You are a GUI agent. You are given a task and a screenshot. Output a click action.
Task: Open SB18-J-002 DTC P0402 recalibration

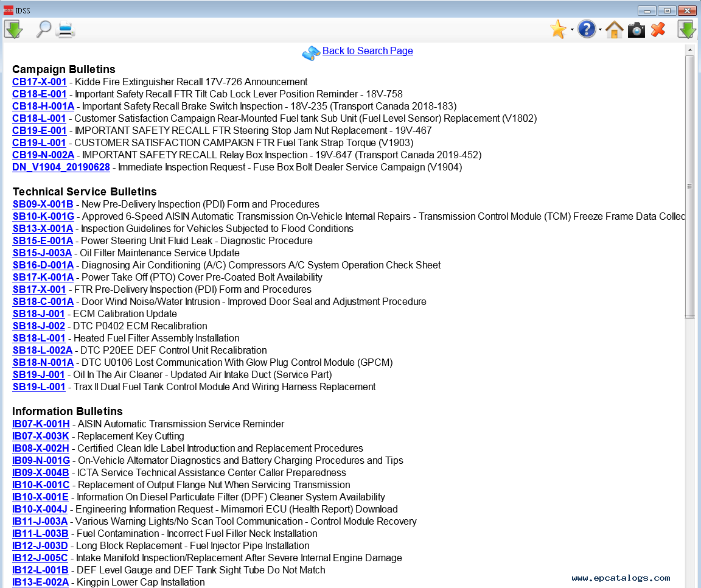[38, 326]
